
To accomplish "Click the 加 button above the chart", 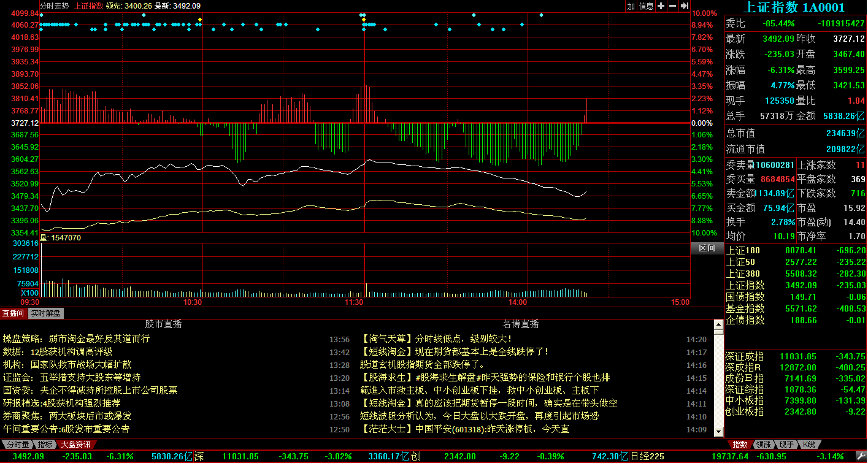I will (x=631, y=6).
